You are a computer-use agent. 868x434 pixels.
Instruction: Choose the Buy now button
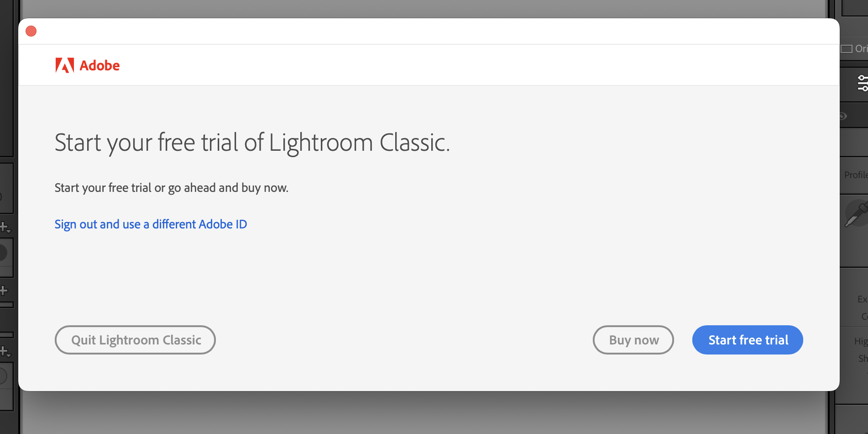pos(633,340)
